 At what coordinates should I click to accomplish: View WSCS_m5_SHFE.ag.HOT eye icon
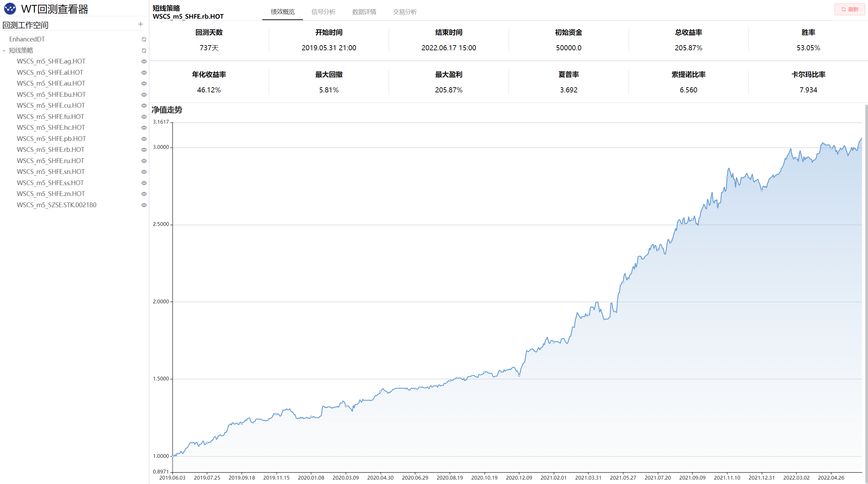(x=144, y=61)
